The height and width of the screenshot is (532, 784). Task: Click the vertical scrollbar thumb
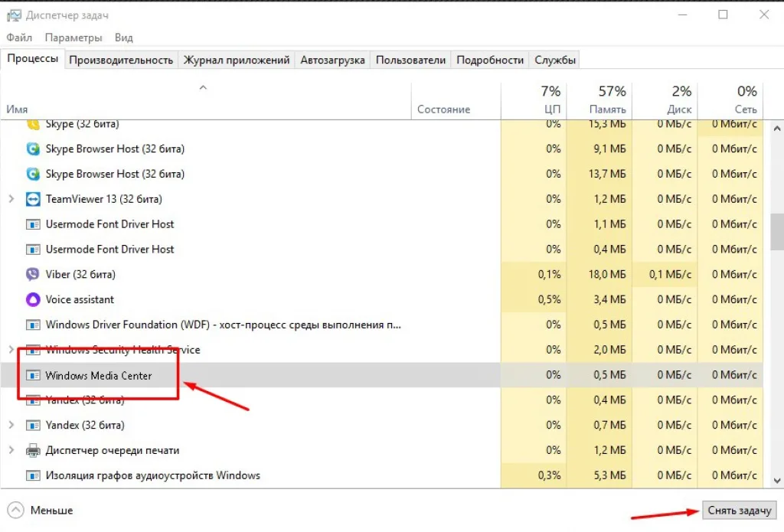(x=777, y=231)
